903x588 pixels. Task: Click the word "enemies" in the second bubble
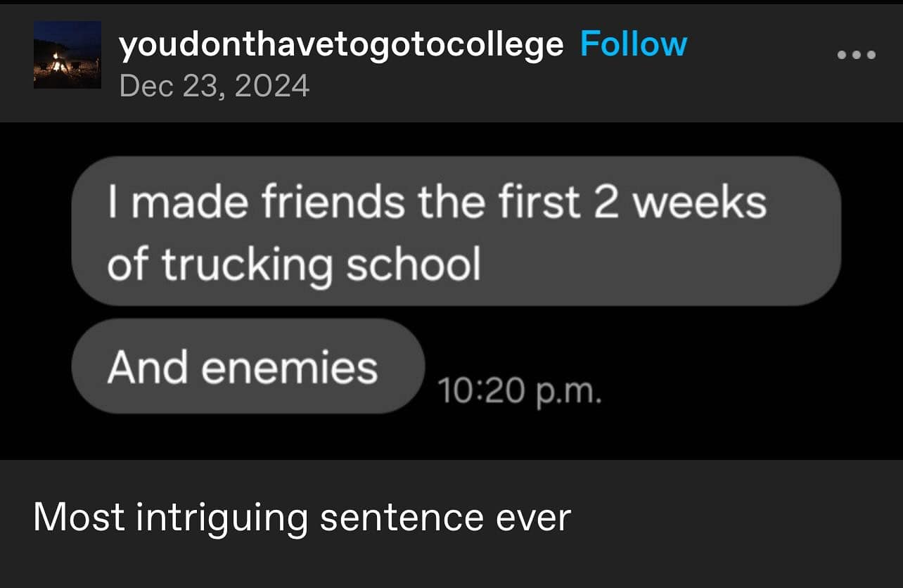click(x=291, y=367)
